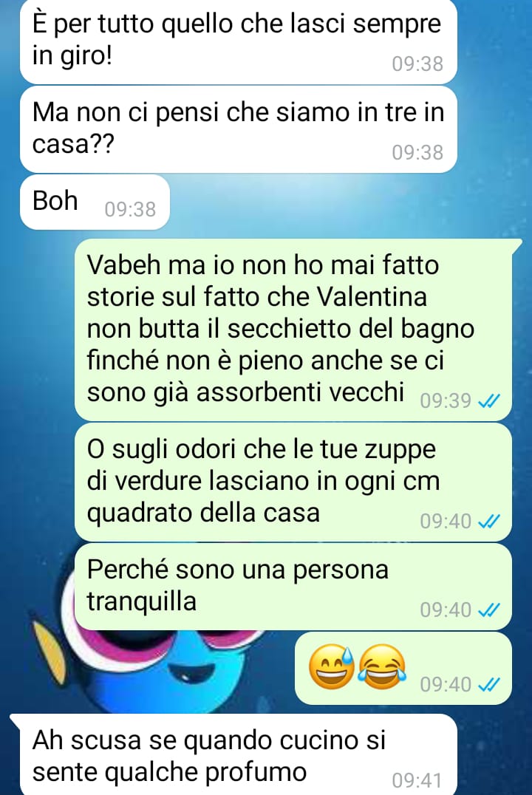532x795 pixels.
Task: Tap the read receipt ticks on the Valentina message
Action: (489, 401)
